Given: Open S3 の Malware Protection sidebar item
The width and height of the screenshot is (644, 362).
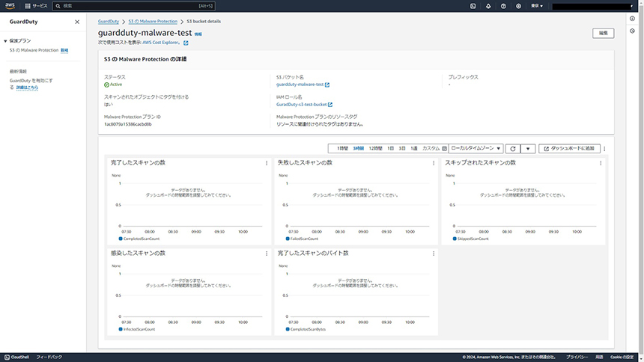Looking at the screenshot, I should (x=34, y=50).
